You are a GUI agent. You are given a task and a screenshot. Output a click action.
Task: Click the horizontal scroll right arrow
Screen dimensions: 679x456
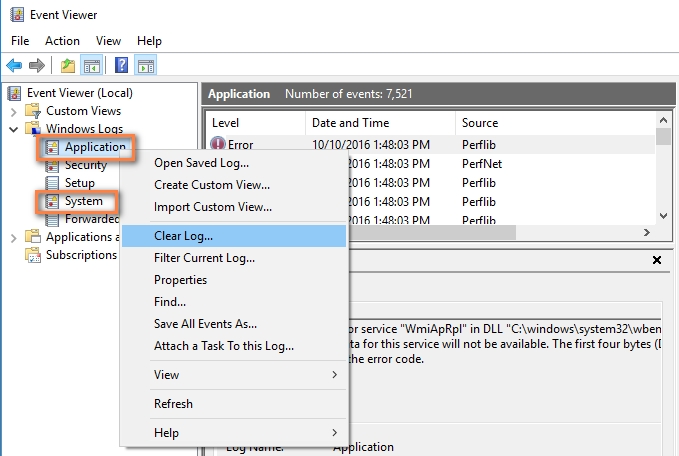[647, 233]
